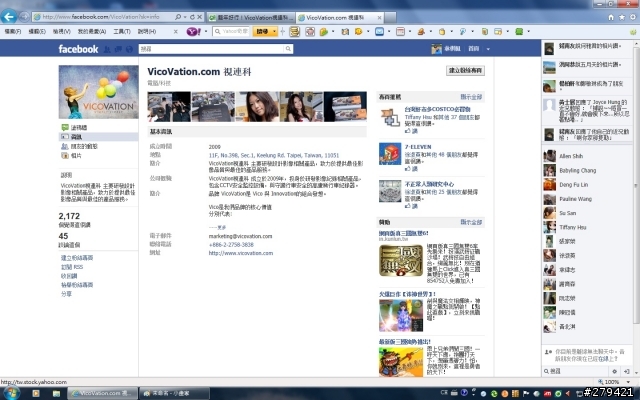Image resolution: width=640 pixels, height=400 pixels.
Task: Click the green monitor icon on Yahoo toolbar
Action: point(519,31)
